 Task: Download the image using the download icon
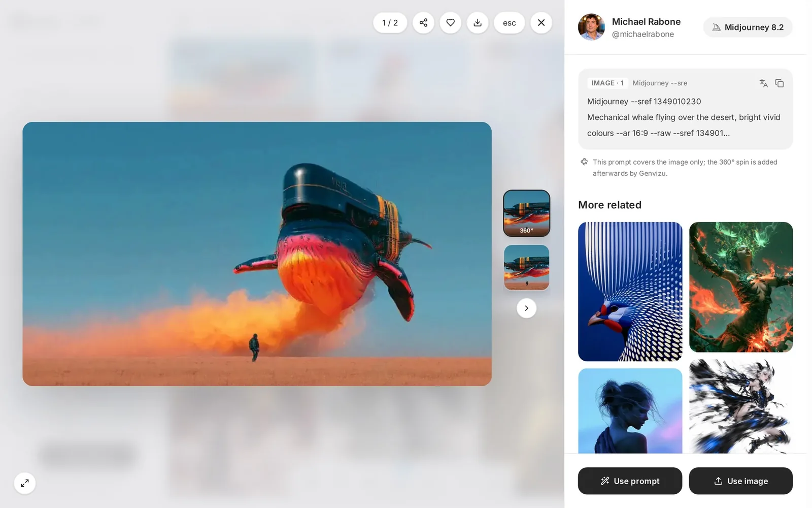(x=478, y=23)
